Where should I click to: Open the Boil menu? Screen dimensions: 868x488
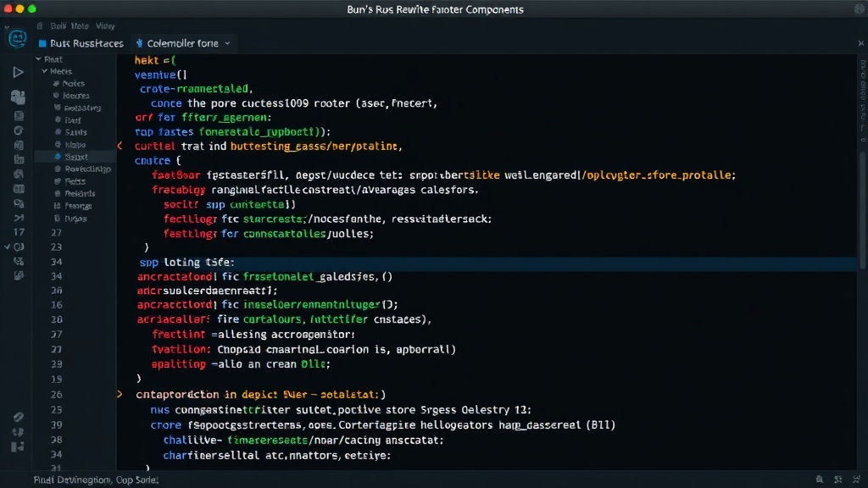[58, 26]
